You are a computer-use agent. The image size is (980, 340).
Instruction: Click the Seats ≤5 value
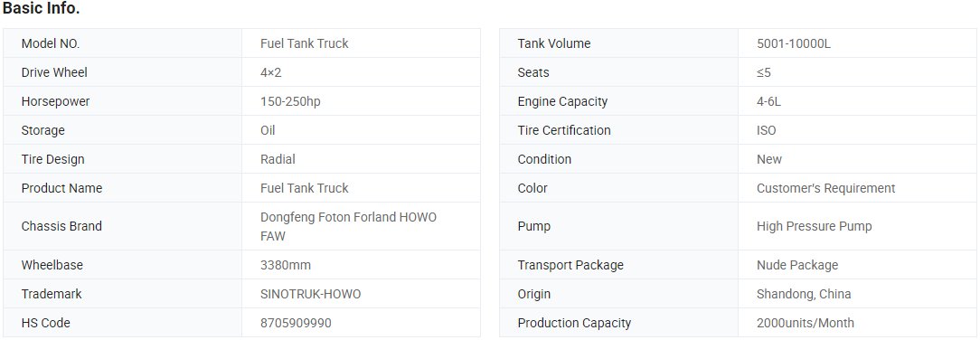pyautogui.click(x=763, y=72)
